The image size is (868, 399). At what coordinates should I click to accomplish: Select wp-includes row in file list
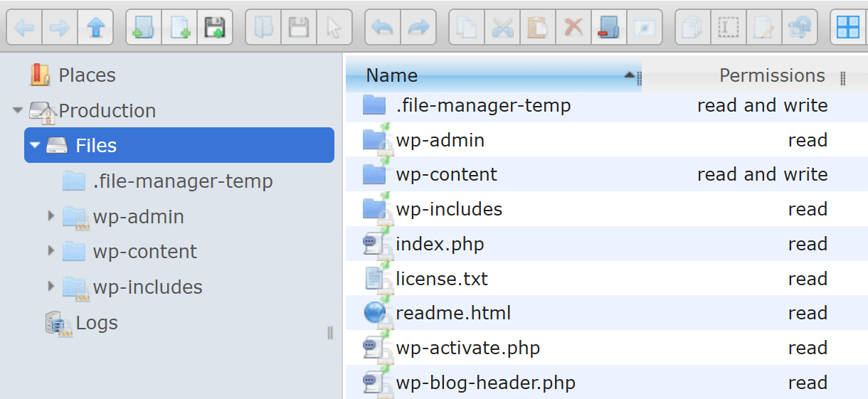[x=607, y=209]
